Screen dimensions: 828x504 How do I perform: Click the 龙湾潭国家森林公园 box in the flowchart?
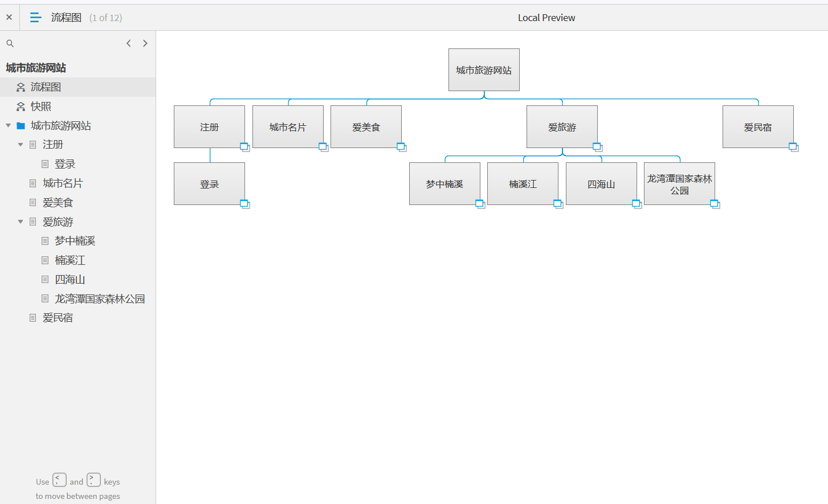pos(679,183)
